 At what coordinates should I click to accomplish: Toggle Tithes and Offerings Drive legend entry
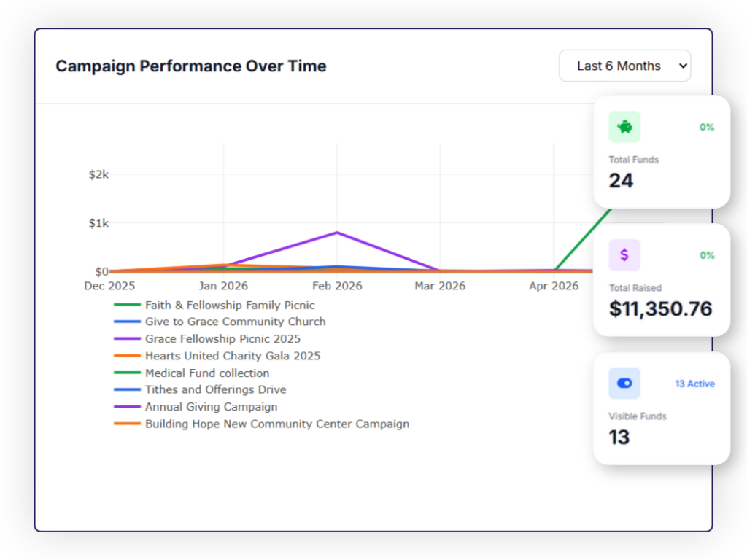click(x=200, y=389)
